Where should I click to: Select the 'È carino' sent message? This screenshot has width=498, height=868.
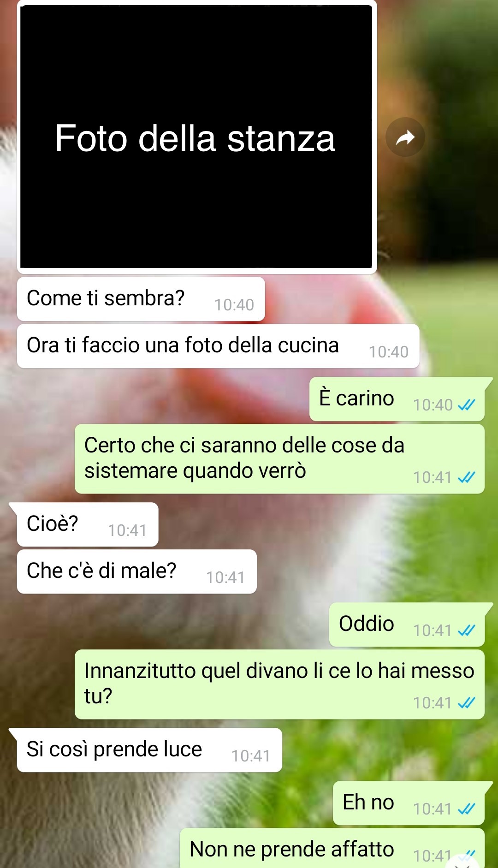pyautogui.click(x=397, y=399)
